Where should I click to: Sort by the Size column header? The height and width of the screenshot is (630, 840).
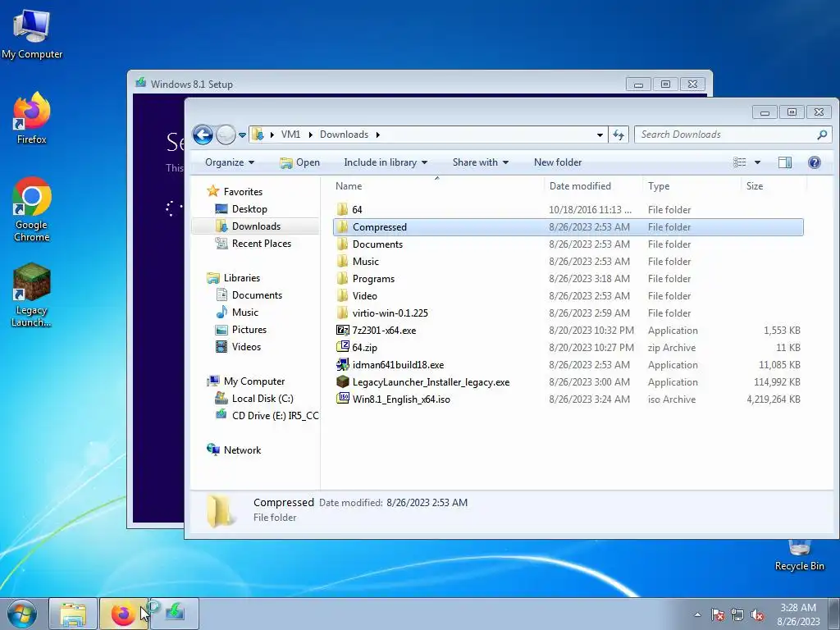tap(755, 186)
